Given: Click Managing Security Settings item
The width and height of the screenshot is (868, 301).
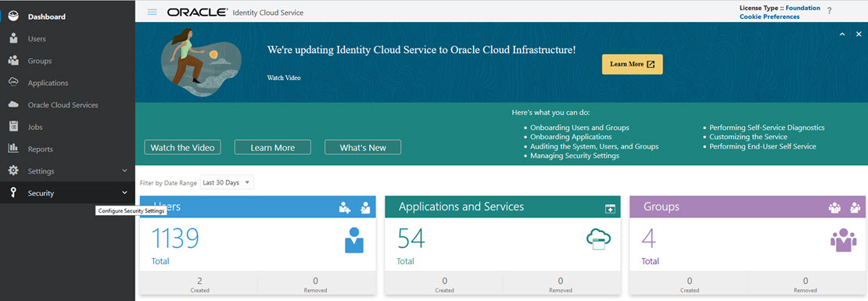Looking at the screenshot, I should 575,156.
